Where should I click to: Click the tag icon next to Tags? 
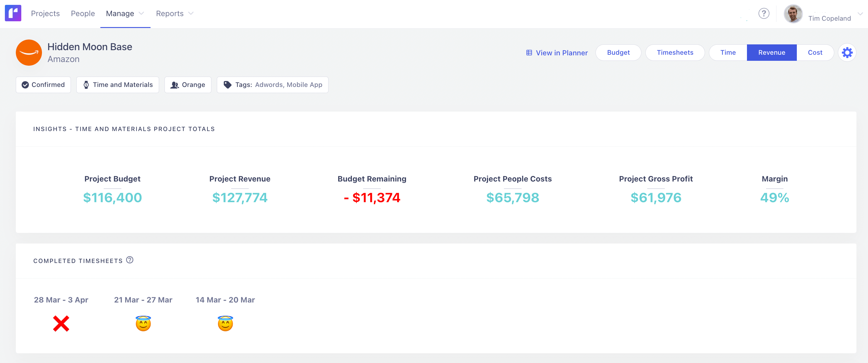(x=227, y=85)
